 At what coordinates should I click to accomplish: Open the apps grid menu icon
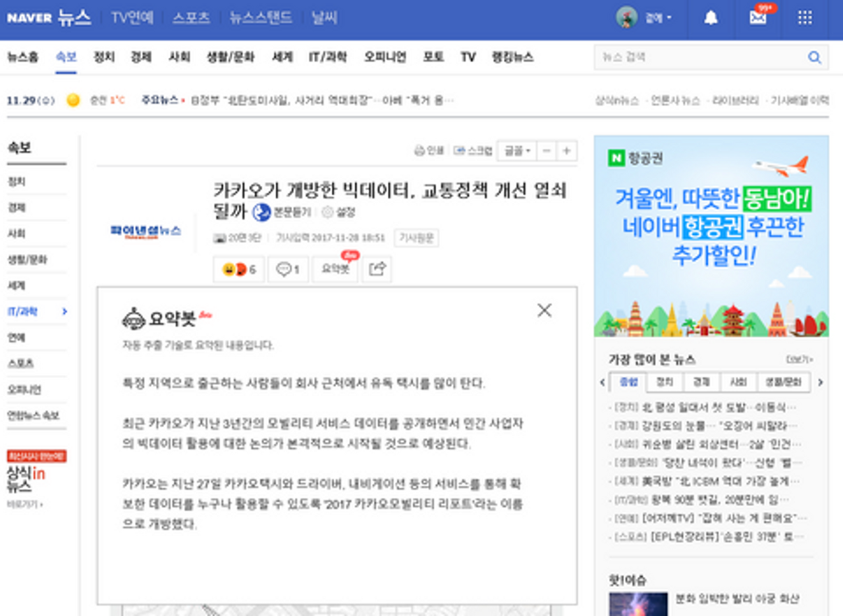click(805, 18)
